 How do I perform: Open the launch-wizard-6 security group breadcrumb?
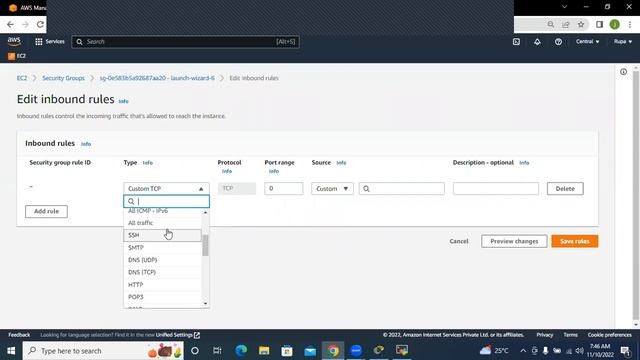point(157,78)
